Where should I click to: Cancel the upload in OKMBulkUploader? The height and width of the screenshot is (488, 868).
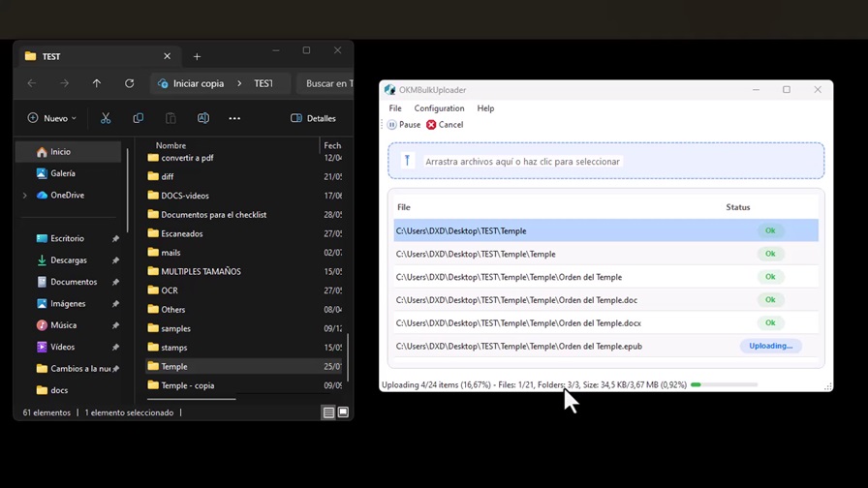click(x=445, y=125)
